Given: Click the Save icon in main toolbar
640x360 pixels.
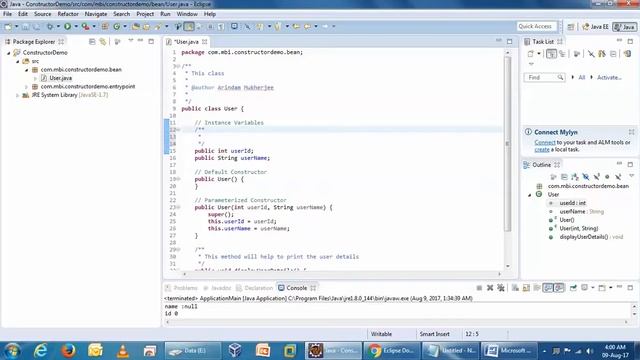Looking at the screenshot, I should (x=25, y=27).
